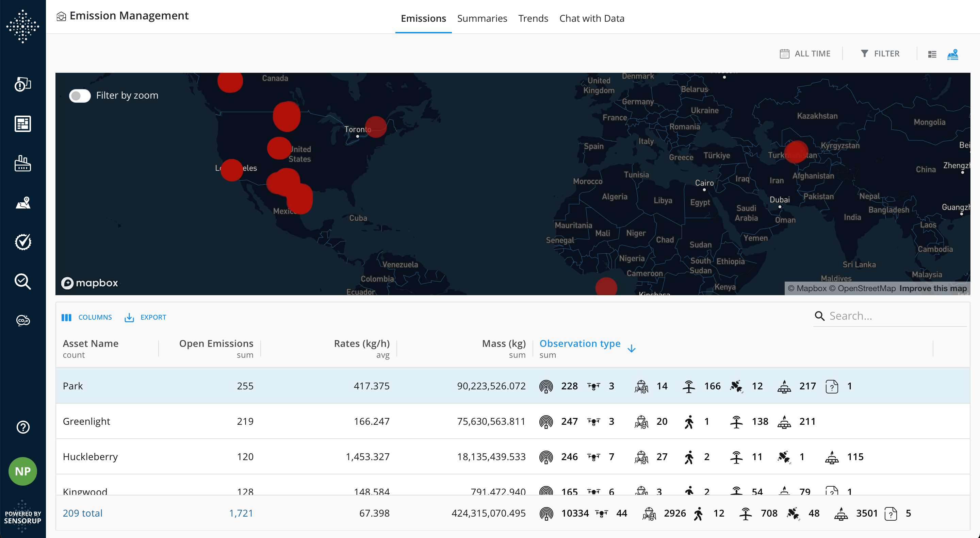Click the FILTER button
Screen dimensions: 980x538
pos(880,54)
